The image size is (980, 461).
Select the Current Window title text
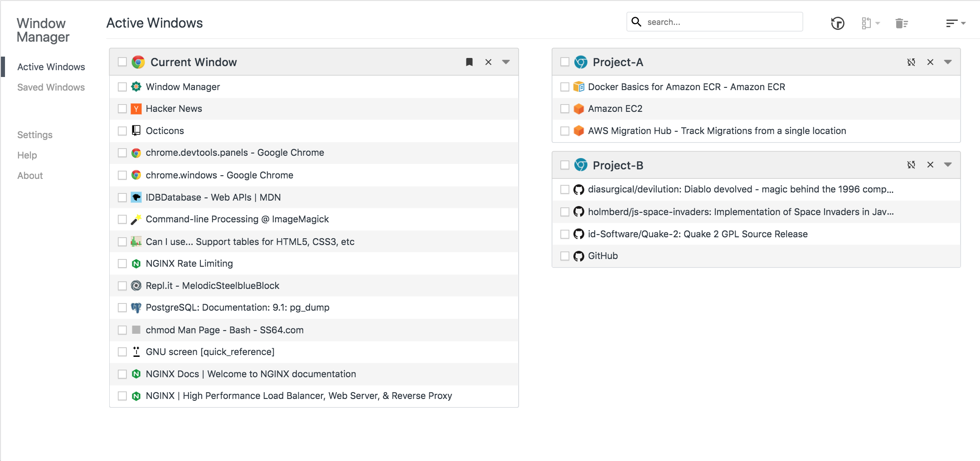click(x=194, y=62)
